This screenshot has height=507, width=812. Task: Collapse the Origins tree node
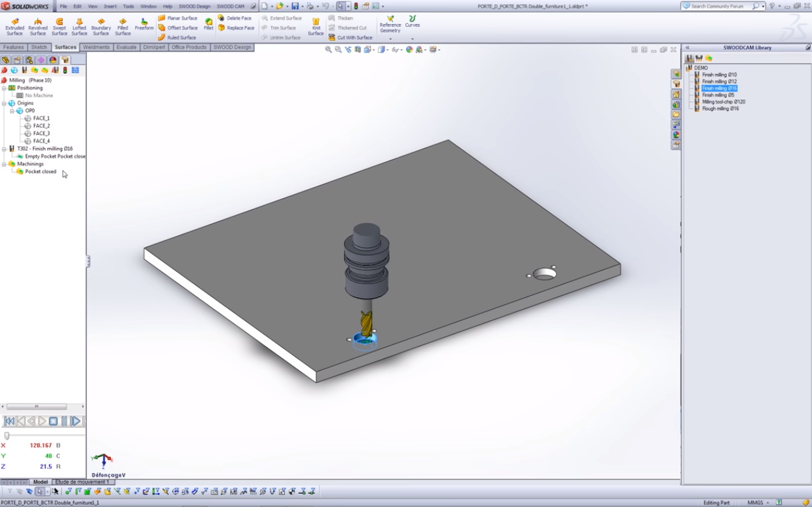(4, 103)
